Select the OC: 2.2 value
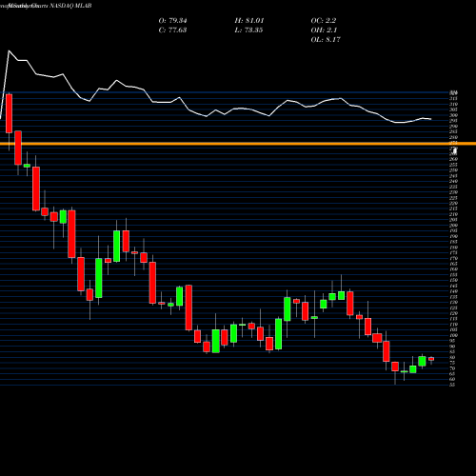This screenshot has width=476, height=476. coord(324,21)
